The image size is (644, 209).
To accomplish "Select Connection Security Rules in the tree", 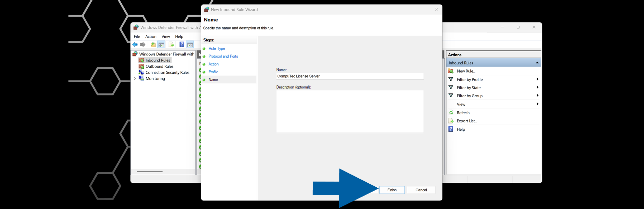I will (x=168, y=72).
